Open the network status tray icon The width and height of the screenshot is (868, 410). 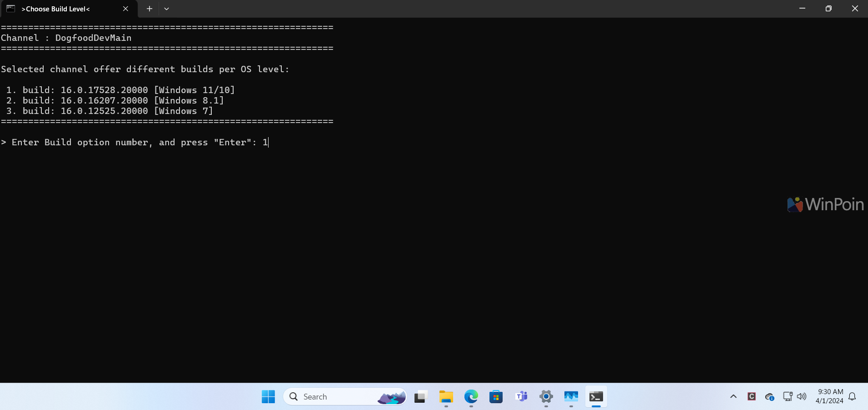click(788, 396)
